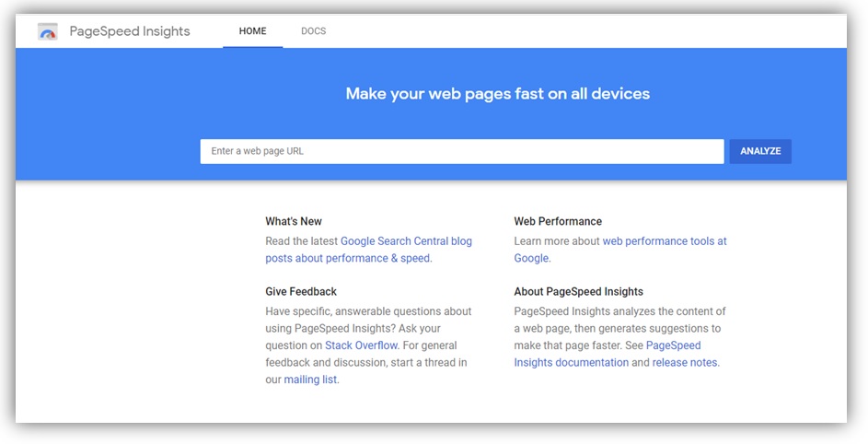This screenshot has height=444, width=868.
Task: Click the 'PageSpeed Insights analyzes the content' paragraph
Action: pyautogui.click(x=619, y=311)
